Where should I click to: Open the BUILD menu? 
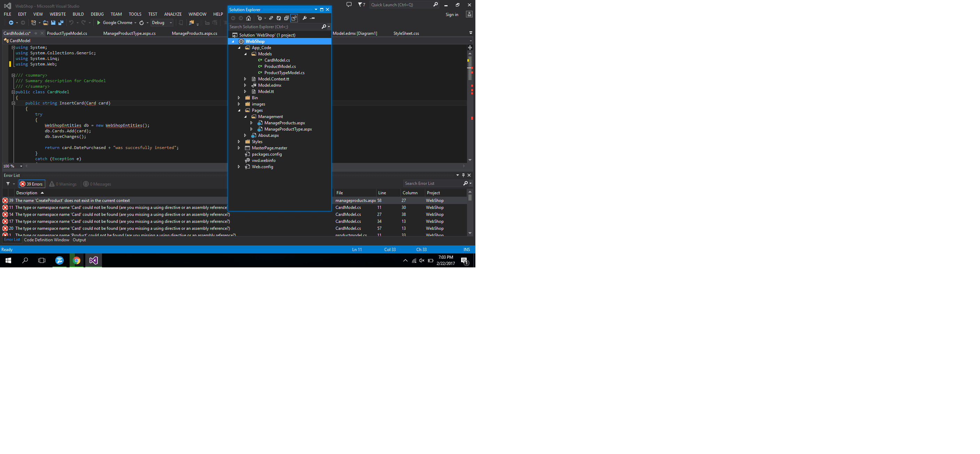pos(78,14)
